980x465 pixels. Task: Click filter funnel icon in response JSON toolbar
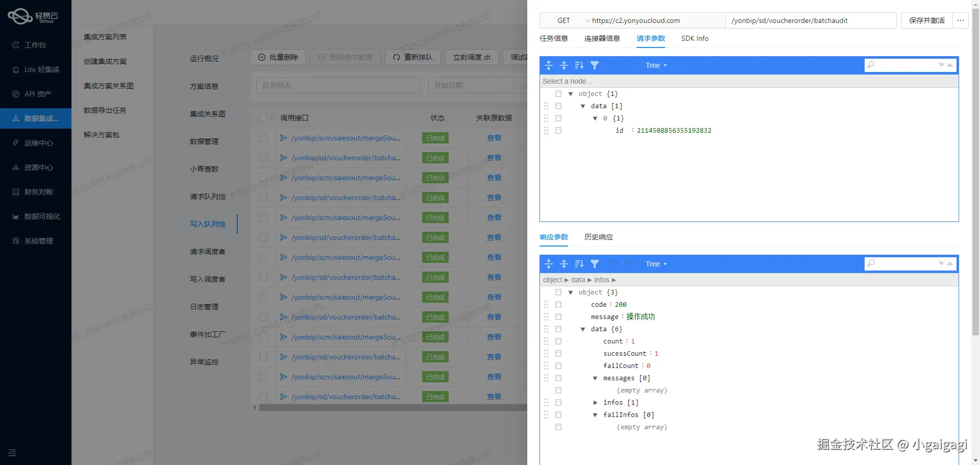(595, 264)
